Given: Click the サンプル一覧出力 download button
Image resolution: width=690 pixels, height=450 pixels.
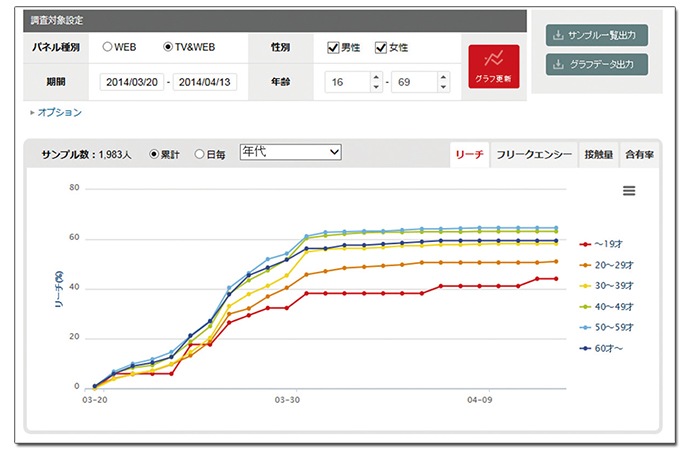Looking at the screenshot, I should point(597,35).
